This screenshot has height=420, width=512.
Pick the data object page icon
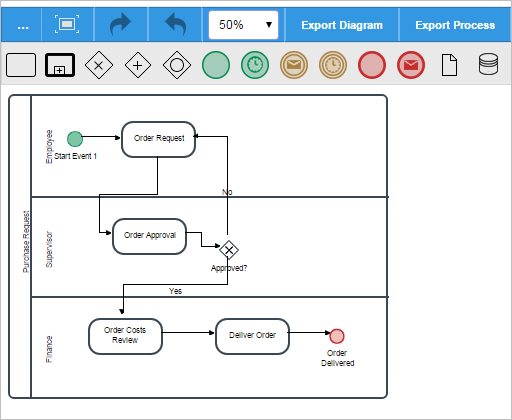[x=449, y=65]
